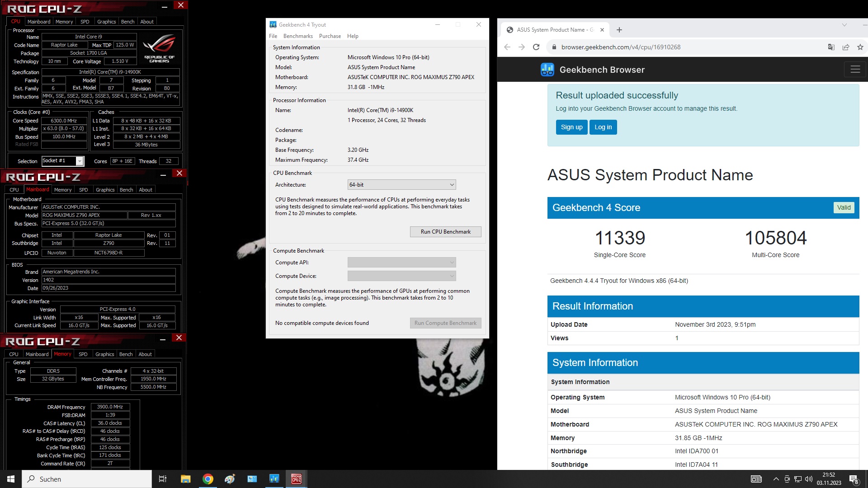
Task: Open the Benchmarks menu in Geekbench 4
Action: click(298, 36)
